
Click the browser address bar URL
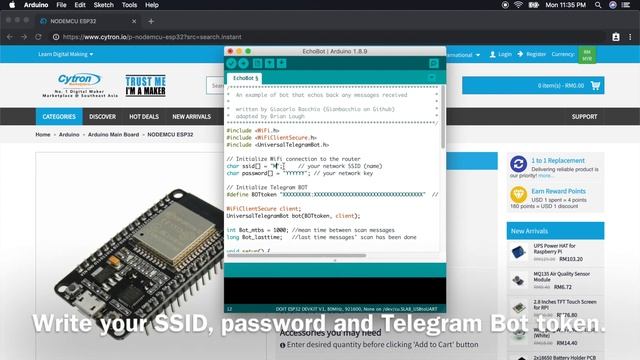[152, 37]
